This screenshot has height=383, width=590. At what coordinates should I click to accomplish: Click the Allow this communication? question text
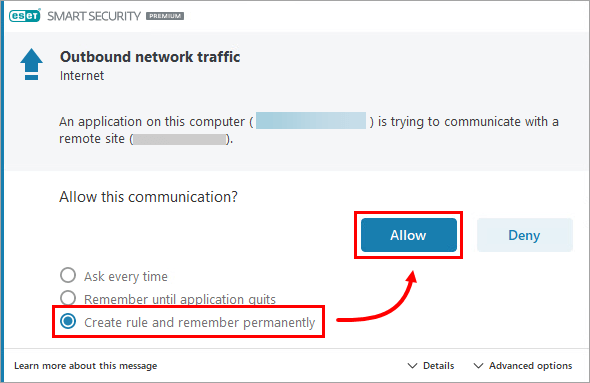(x=148, y=197)
